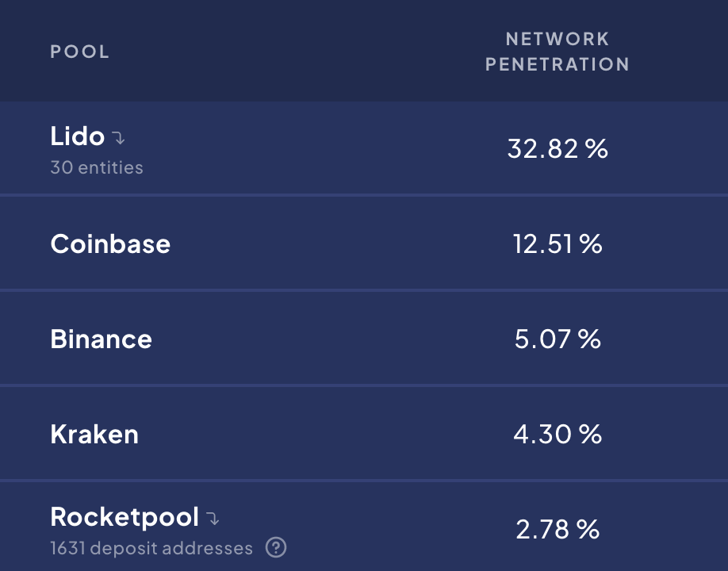Select the Binance pool name
Screen dimensions: 728x571
point(102,339)
